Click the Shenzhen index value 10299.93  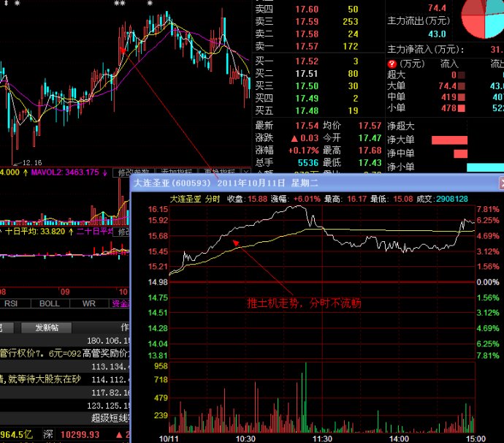(80, 435)
